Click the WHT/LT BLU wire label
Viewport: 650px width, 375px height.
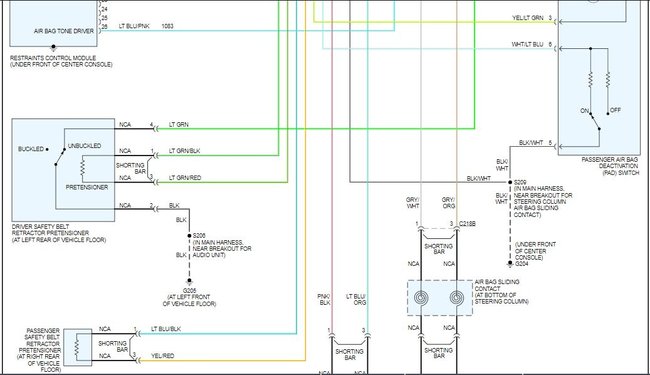pos(527,44)
